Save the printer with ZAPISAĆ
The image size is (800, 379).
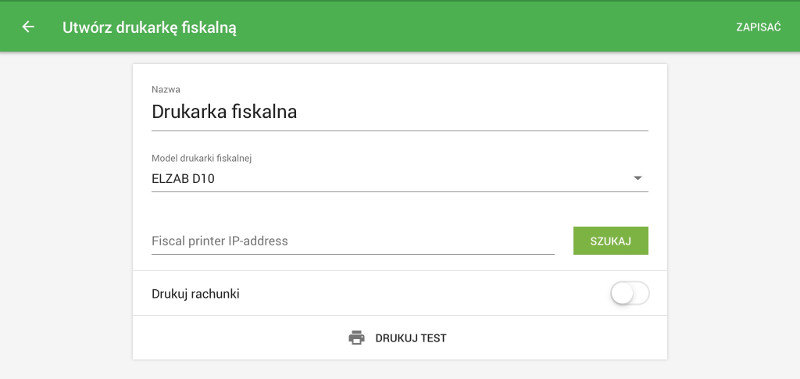758,28
